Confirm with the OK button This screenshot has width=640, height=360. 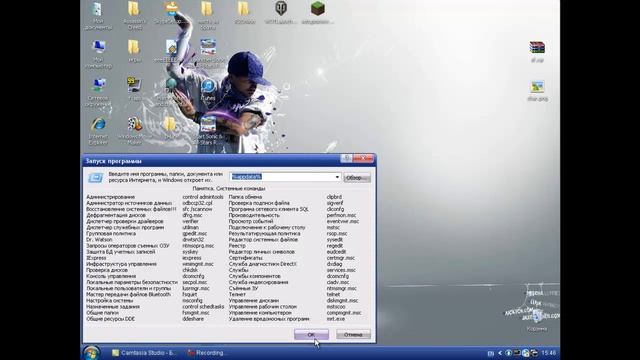(x=311, y=335)
